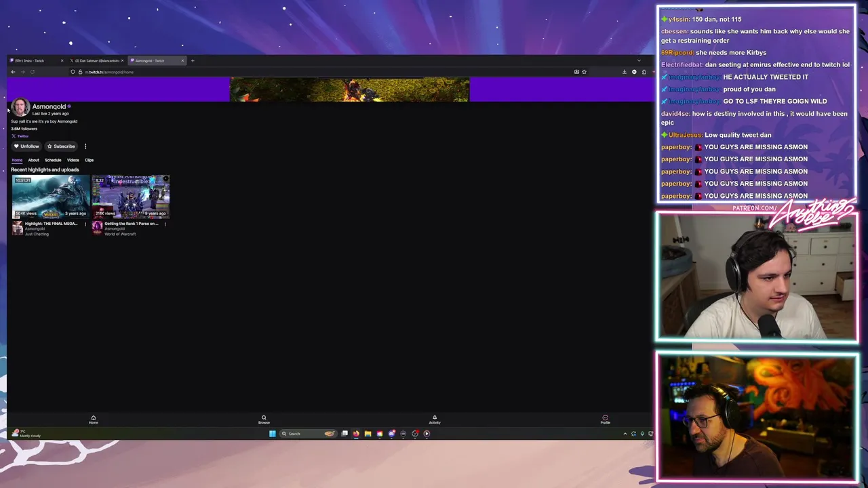Click 'Recent highlights and uploads' heading
This screenshot has height=488, width=868.
point(45,169)
